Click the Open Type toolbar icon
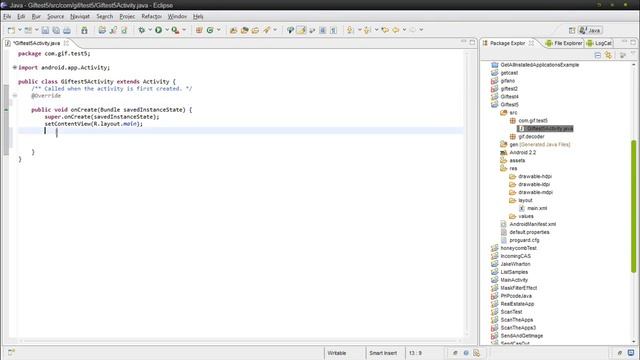This screenshot has height=360, width=640. (233, 30)
